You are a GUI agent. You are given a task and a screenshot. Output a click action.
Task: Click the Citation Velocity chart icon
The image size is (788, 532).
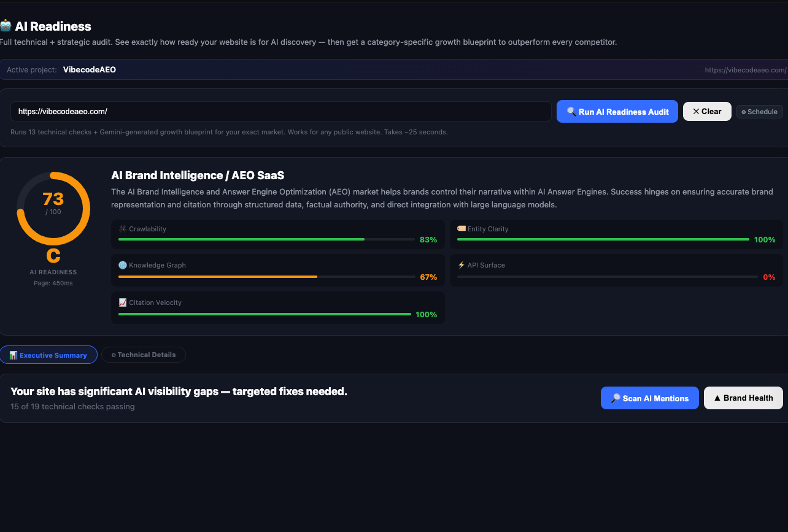tap(122, 303)
